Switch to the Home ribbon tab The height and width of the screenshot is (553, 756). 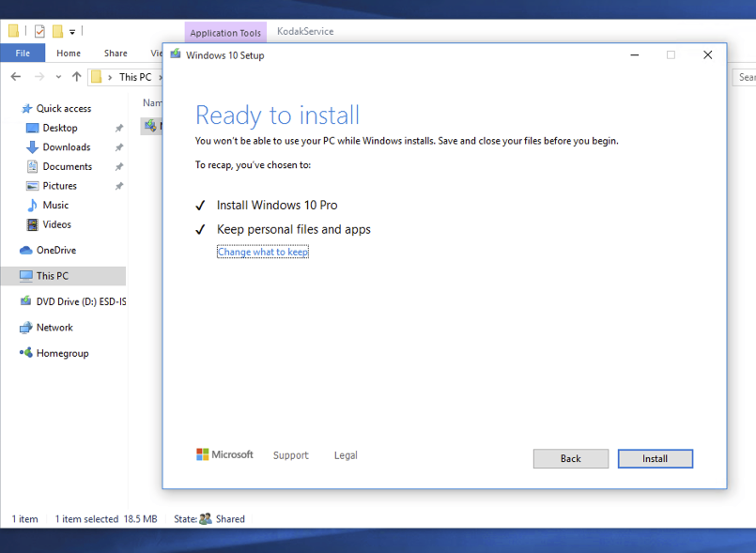click(69, 53)
